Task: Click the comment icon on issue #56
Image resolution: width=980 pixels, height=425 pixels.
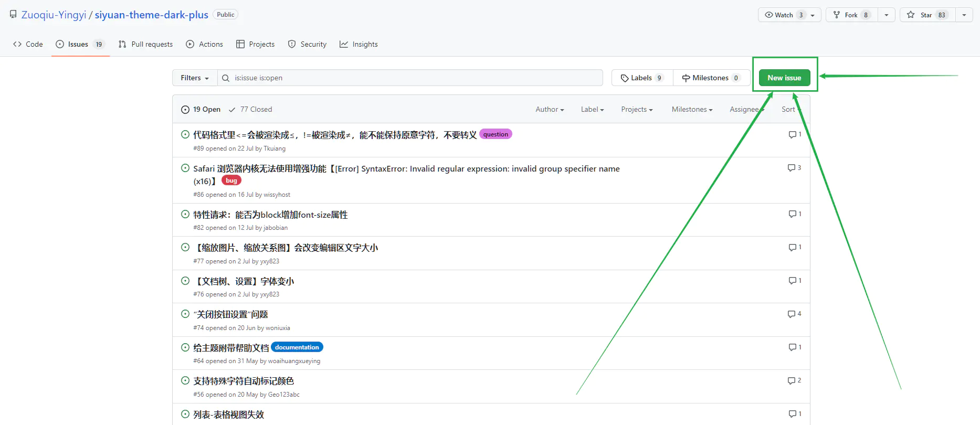Action: [791, 380]
